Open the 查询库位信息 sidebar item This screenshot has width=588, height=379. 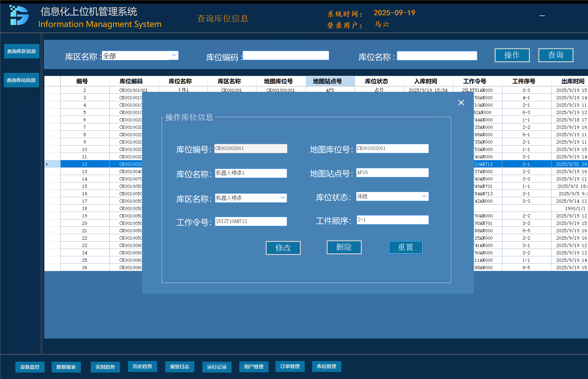21,80
